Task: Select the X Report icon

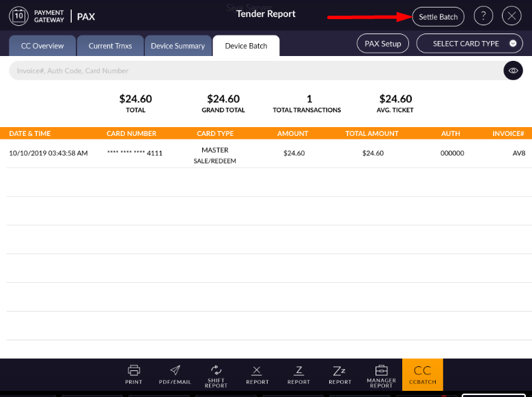Action: pos(257,374)
